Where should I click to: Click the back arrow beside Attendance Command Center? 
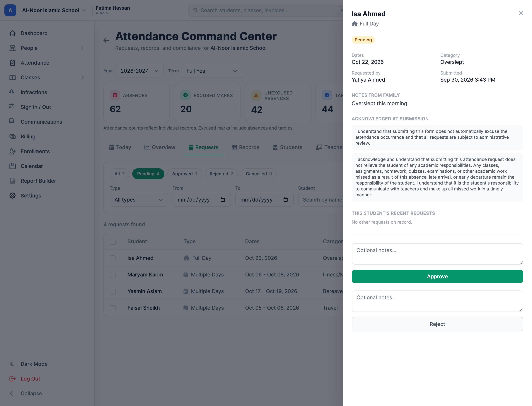point(106,40)
